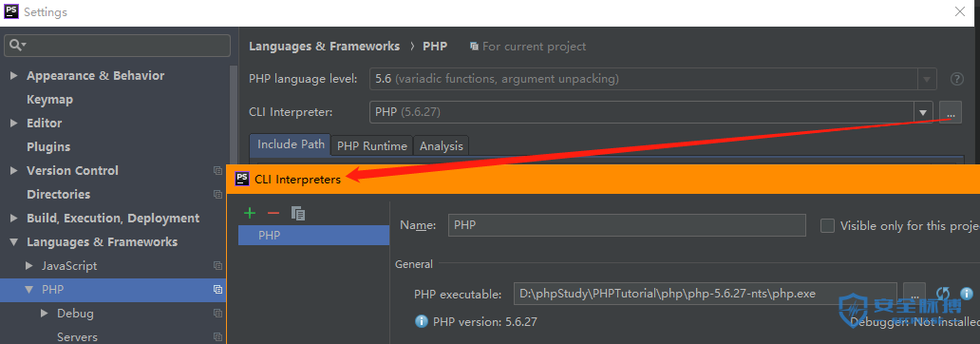Click the project-level icon beside JavaScript

click(x=217, y=266)
